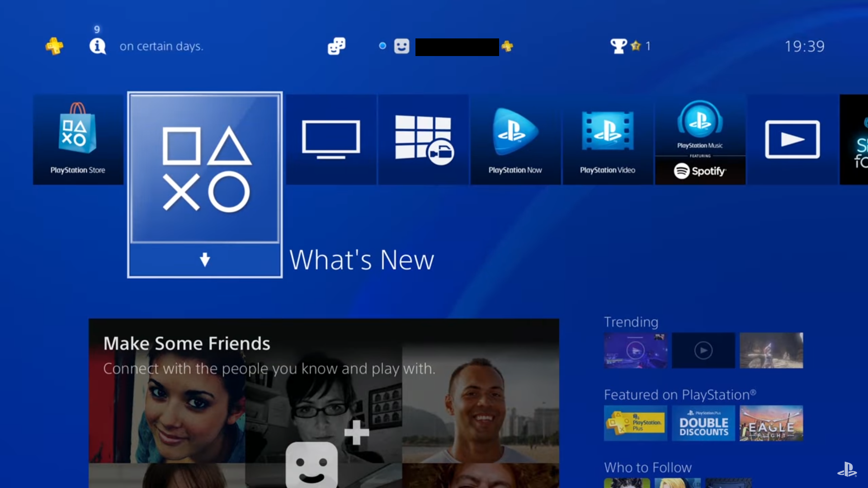The image size is (868, 488).
Task: Open PlayStation Video app
Action: (608, 138)
